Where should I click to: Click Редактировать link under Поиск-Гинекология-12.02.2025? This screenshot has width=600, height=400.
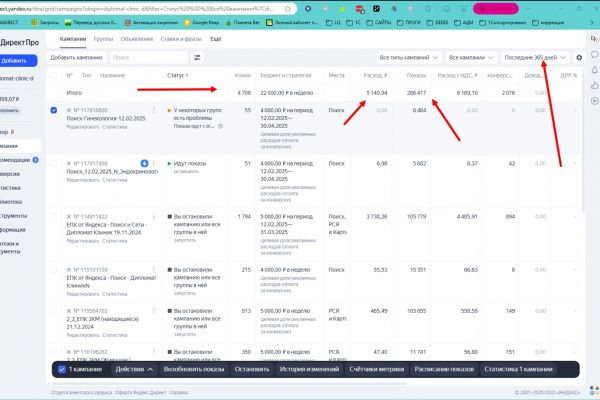coord(83,127)
